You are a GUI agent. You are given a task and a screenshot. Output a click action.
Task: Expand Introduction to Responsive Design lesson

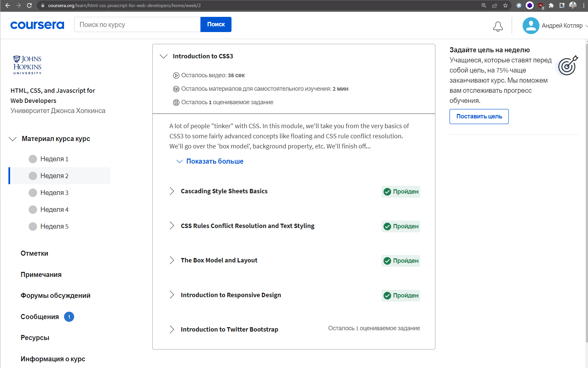[x=172, y=295]
